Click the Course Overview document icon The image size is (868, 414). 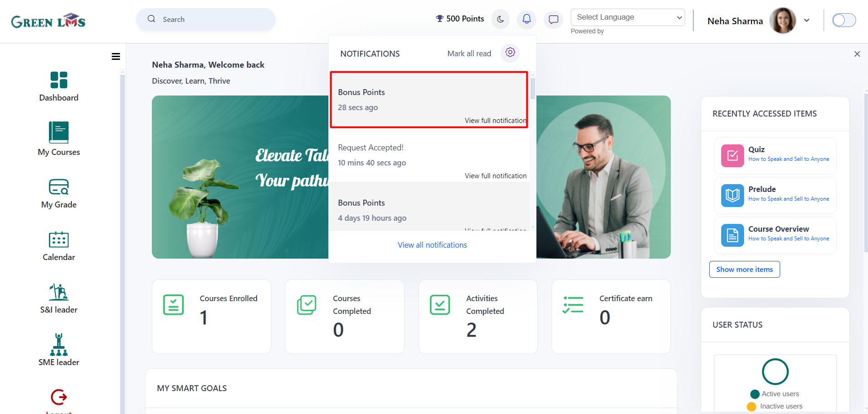tap(733, 235)
